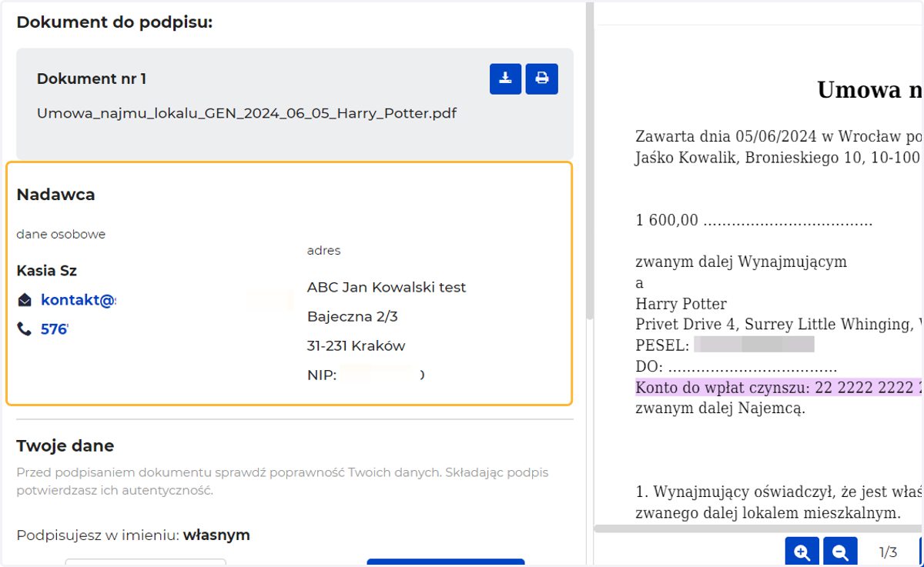The height and width of the screenshot is (567, 924).
Task: Click the 'Umowa n' document title
Action: (870, 90)
